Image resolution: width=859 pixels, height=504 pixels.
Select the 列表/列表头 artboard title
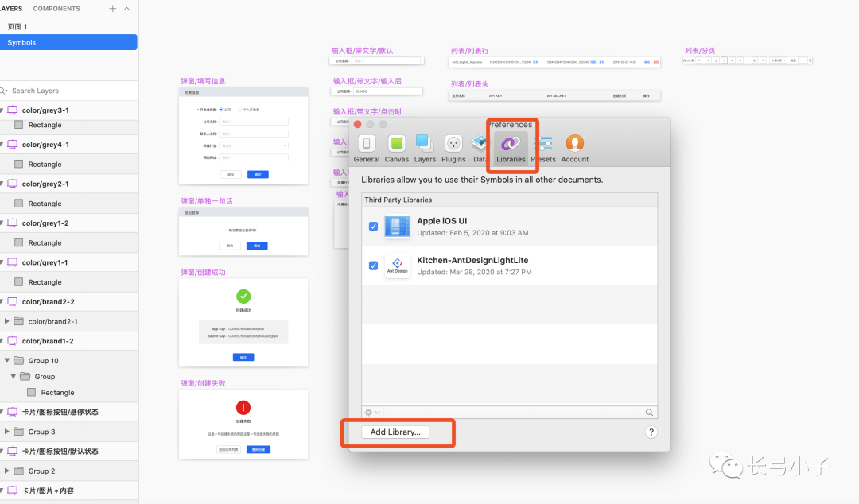click(469, 83)
